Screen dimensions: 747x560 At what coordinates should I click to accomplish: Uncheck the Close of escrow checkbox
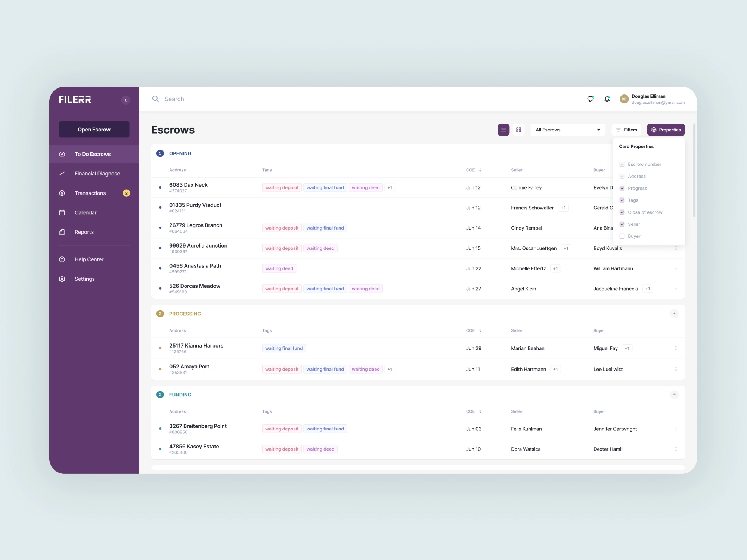(x=622, y=212)
